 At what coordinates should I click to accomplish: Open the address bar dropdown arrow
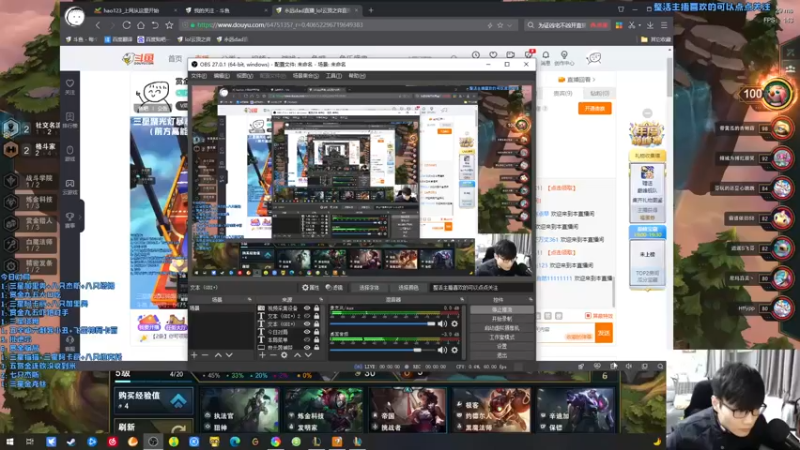tap(509, 25)
